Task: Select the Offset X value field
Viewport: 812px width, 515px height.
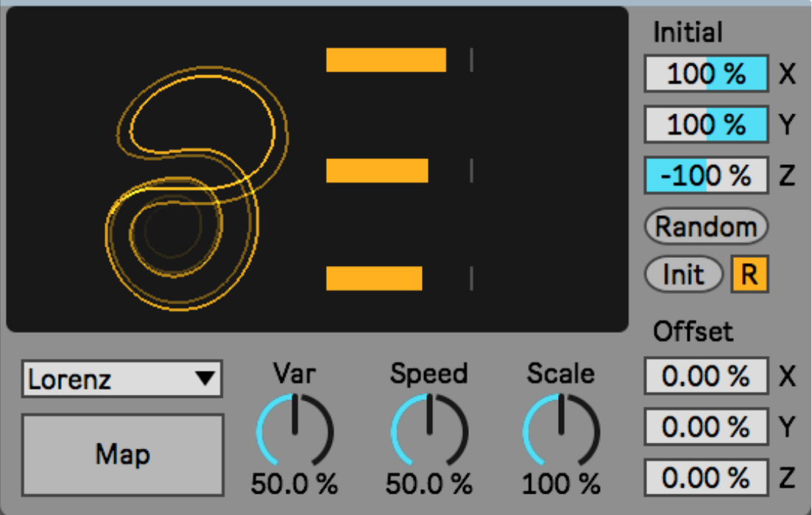Action: pos(706,376)
